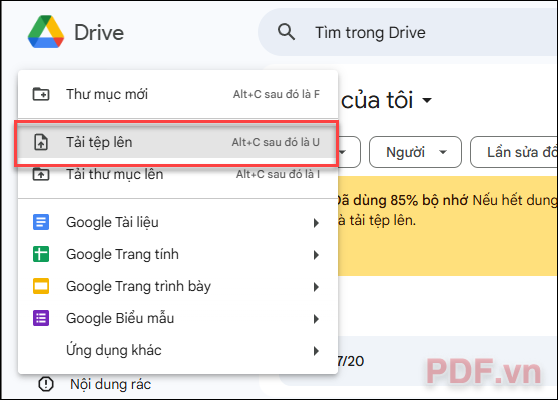Click the file upload icon

coord(41,142)
